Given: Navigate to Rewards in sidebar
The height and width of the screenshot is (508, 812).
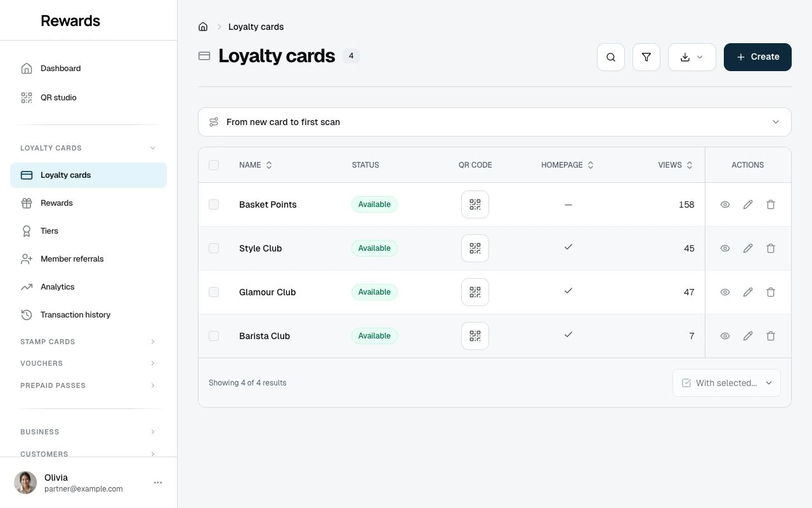Looking at the screenshot, I should (88, 203).
